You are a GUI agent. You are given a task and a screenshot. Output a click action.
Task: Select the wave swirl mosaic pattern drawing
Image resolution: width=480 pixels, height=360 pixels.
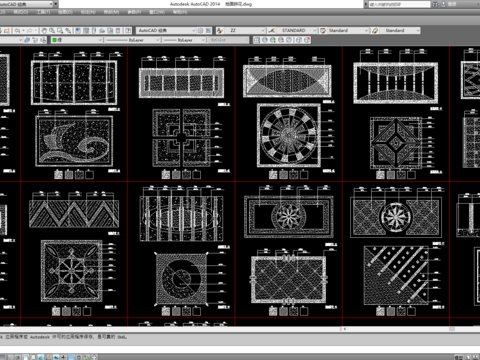click(74, 141)
